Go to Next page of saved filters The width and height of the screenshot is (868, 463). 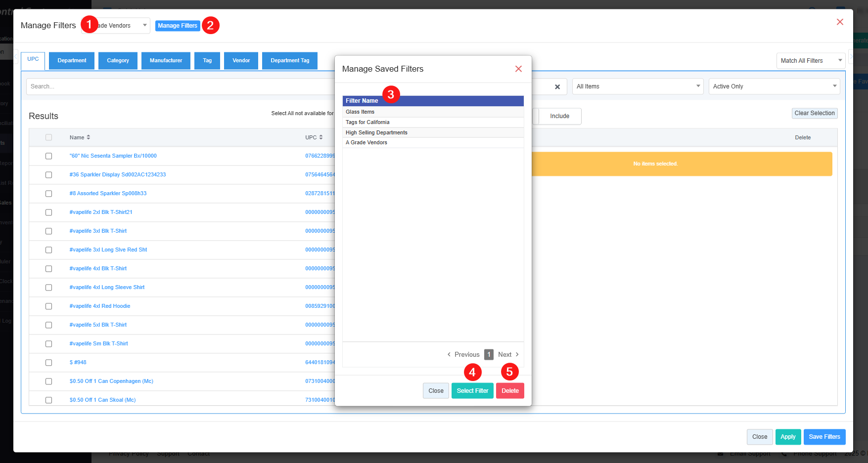508,354
